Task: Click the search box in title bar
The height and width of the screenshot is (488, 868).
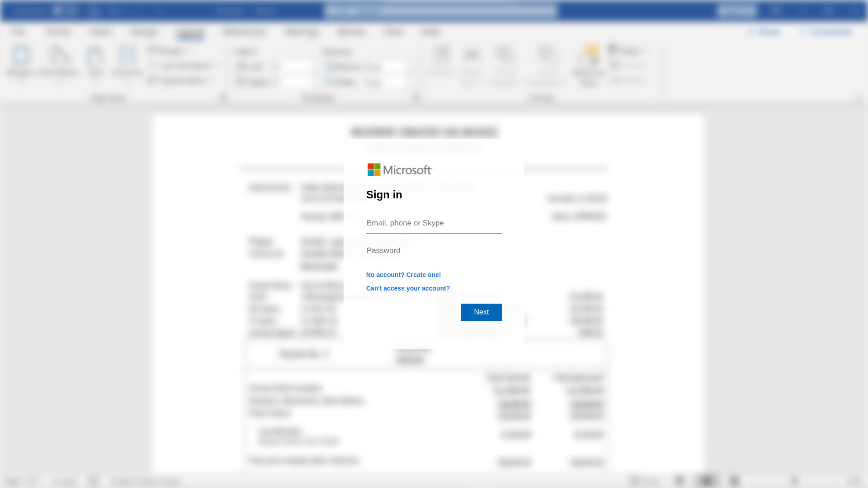Action: coord(440,11)
